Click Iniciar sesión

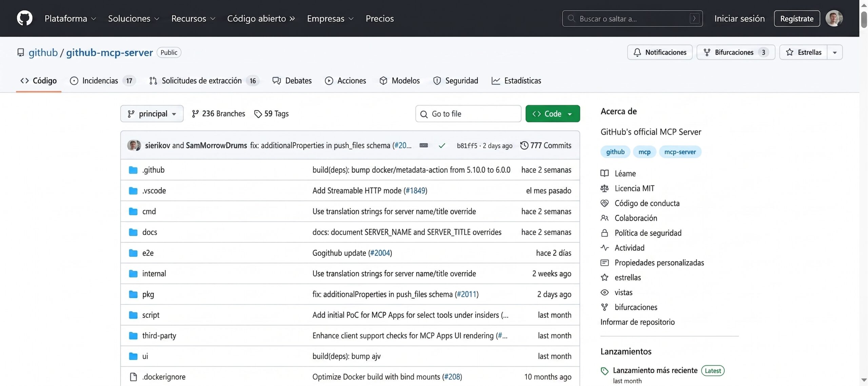739,18
